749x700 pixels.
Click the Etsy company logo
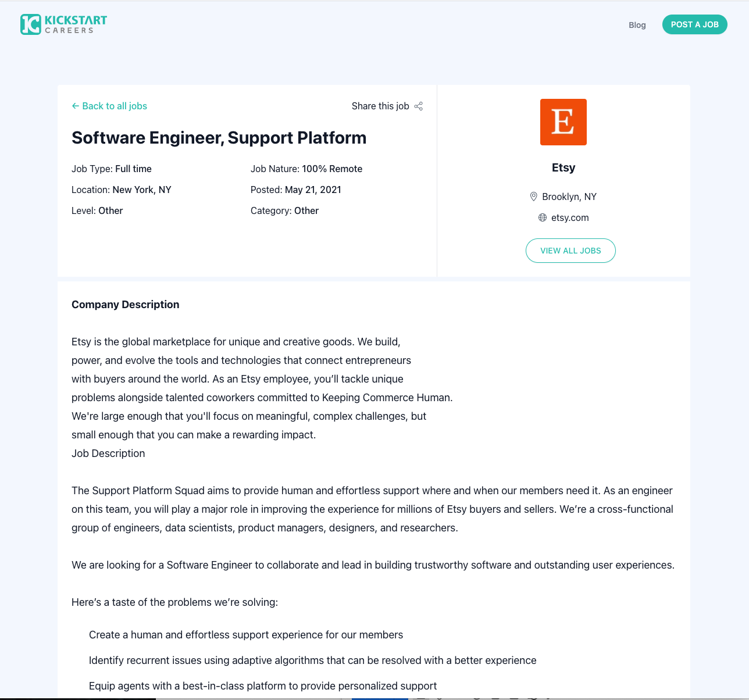point(563,122)
